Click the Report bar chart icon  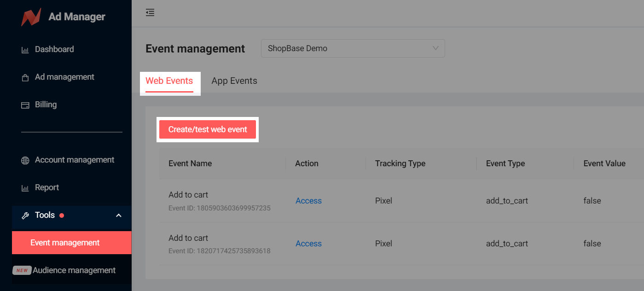[25, 188]
